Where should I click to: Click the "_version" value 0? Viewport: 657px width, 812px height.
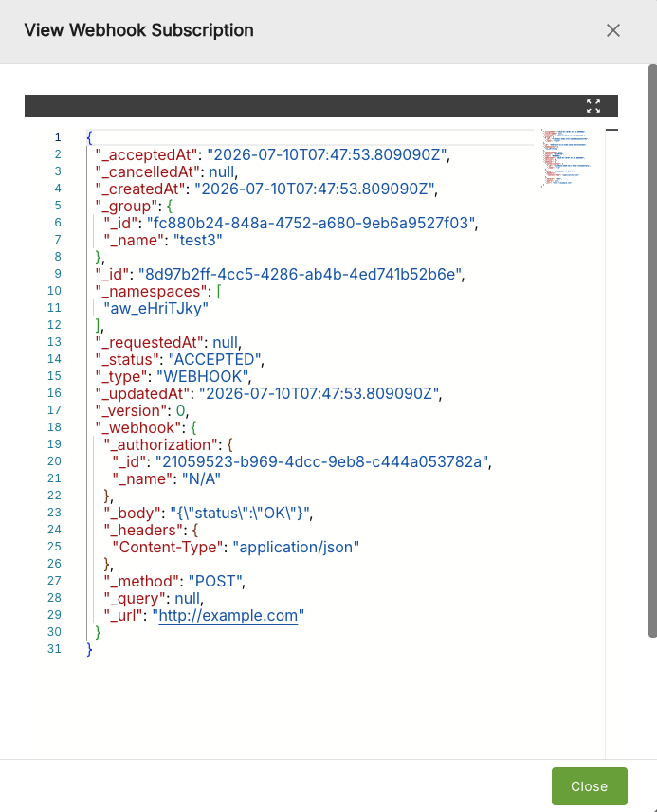click(x=180, y=410)
